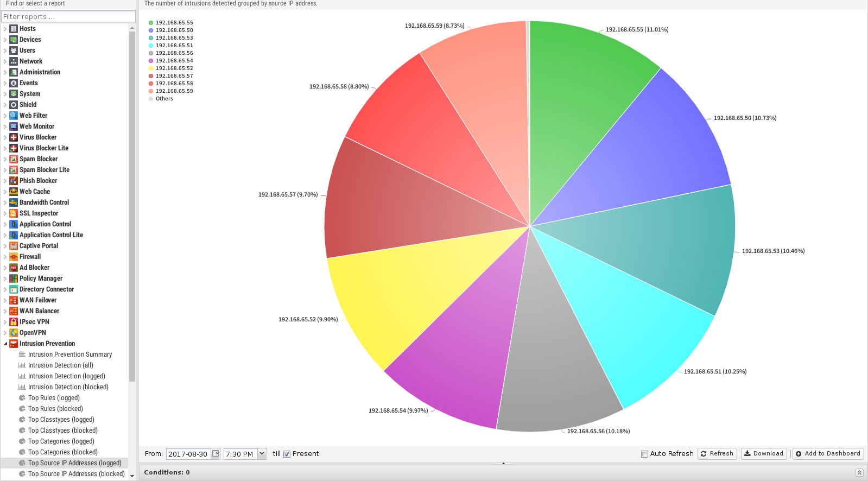
Task: Toggle the Present checkbox
Action: click(x=287, y=454)
